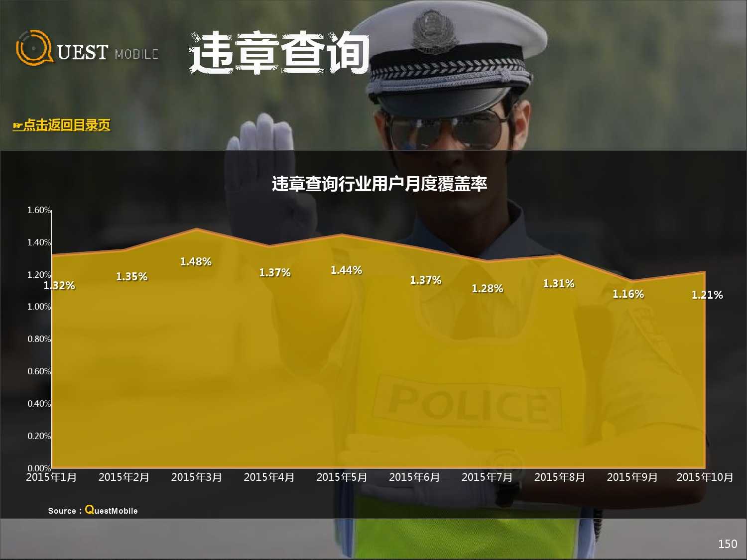747x560 pixels.
Task: Click the 1.60% y-axis label
Action: point(39,210)
